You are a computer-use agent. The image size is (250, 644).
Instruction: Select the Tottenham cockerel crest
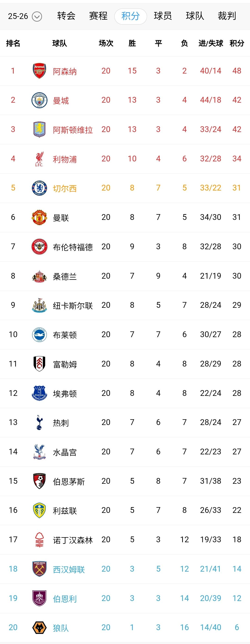tap(39, 422)
